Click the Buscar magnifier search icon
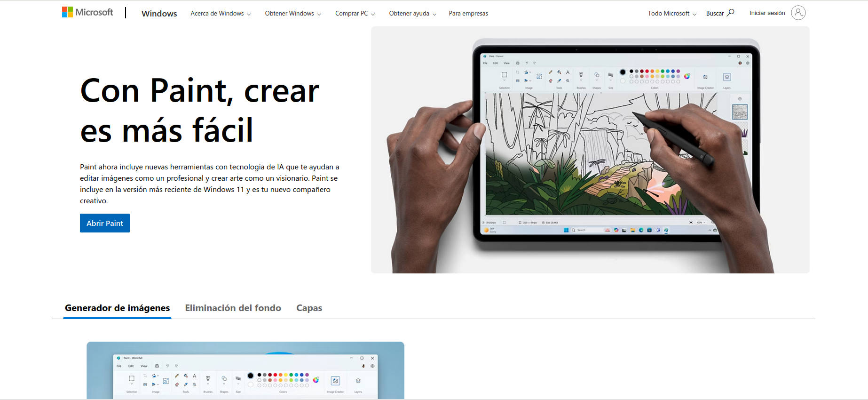Image resolution: width=868 pixels, height=400 pixels. [x=730, y=13]
